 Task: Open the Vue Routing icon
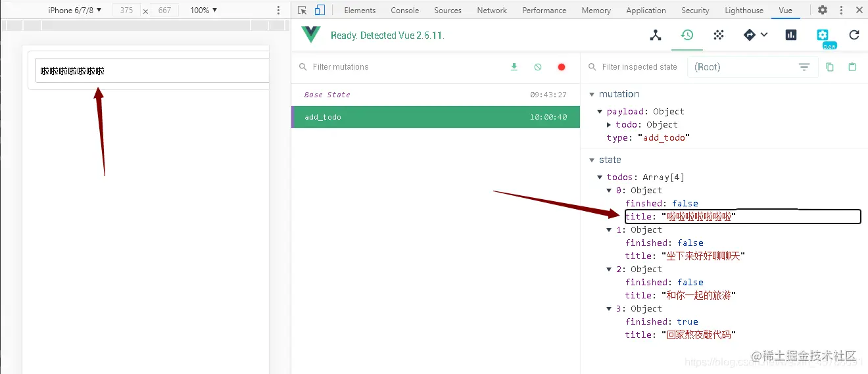750,35
